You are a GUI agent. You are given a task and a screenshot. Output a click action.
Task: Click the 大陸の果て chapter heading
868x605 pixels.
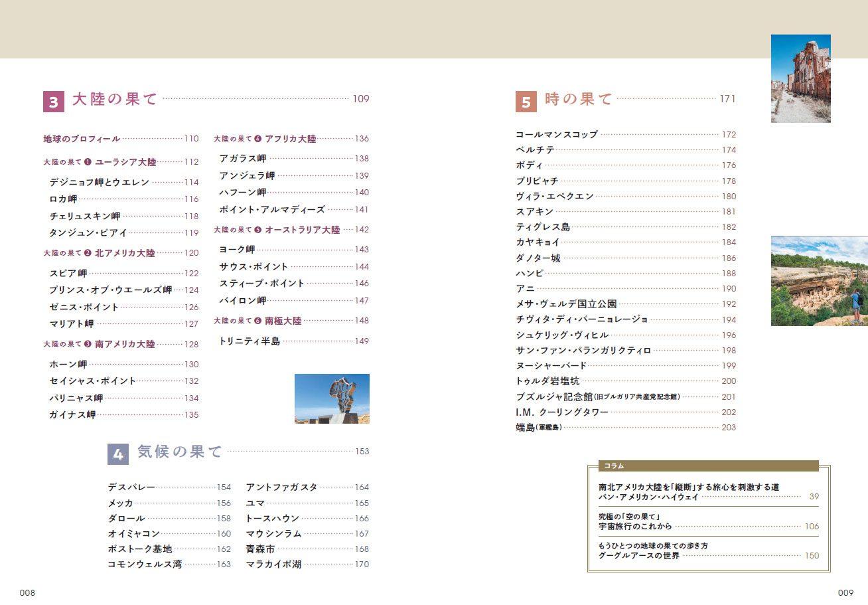coord(115,100)
